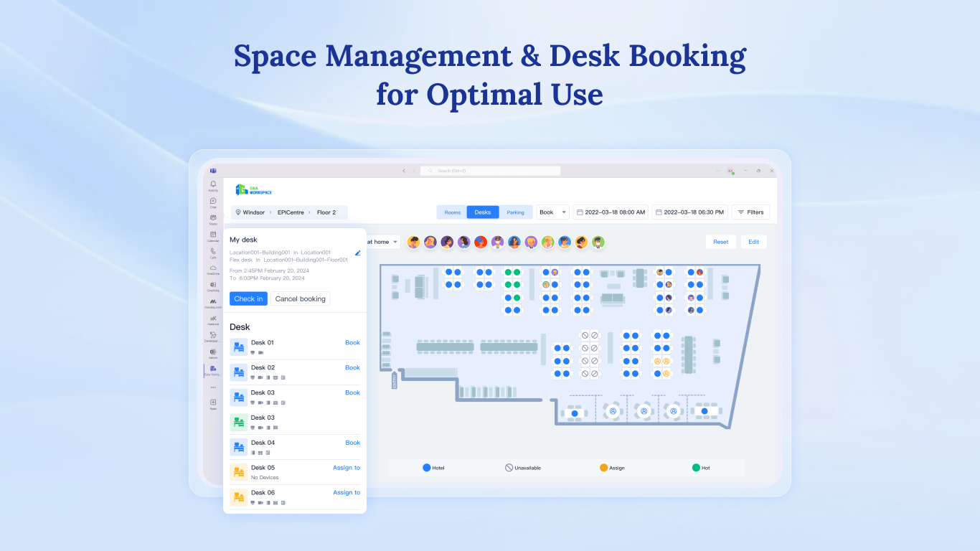Select the last avatar in people row
Viewport: 980px width, 551px height.
point(598,242)
